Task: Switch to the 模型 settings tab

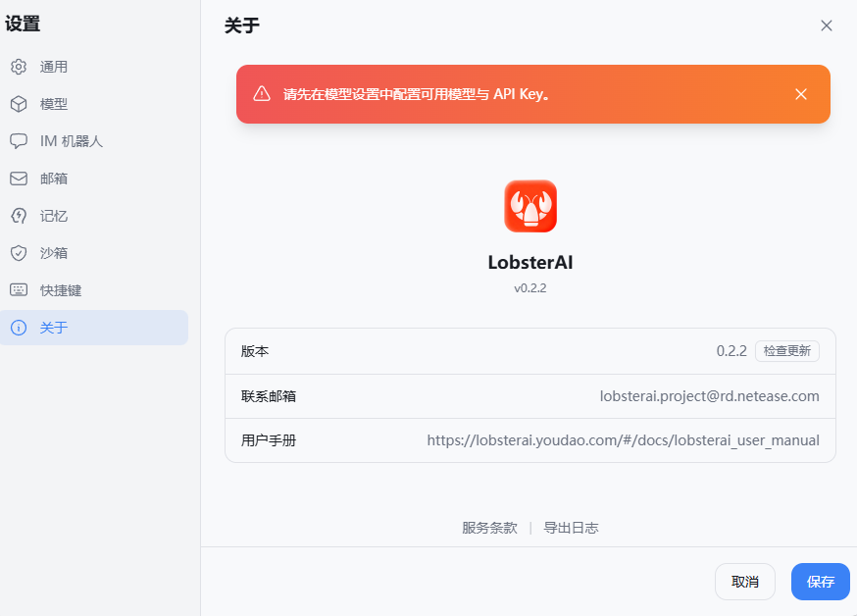Action: click(x=94, y=104)
